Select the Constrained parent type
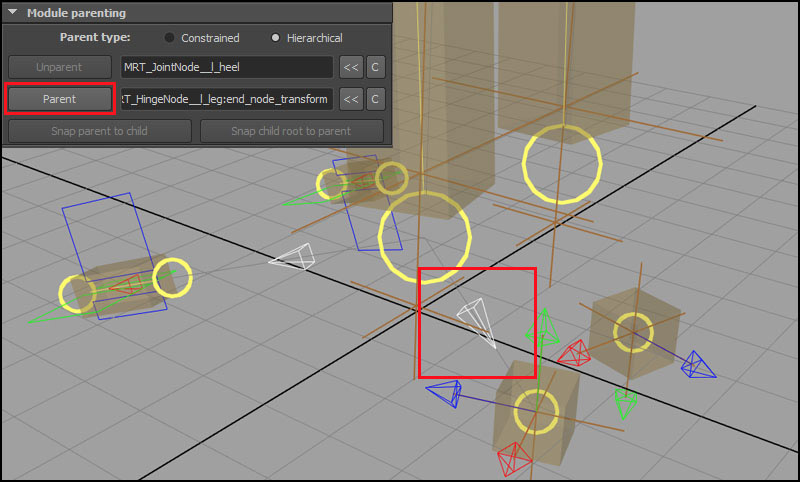Image resolution: width=800 pixels, height=482 pixels. (x=169, y=38)
